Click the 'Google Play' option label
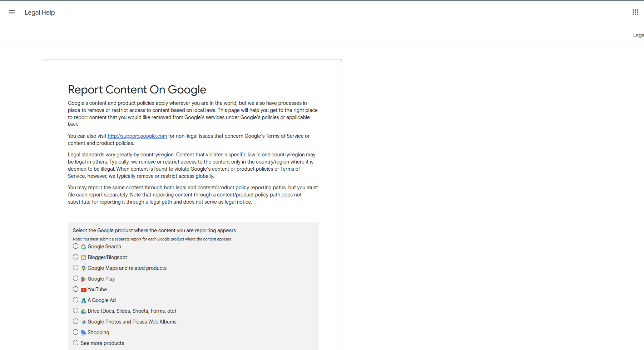 click(x=101, y=279)
